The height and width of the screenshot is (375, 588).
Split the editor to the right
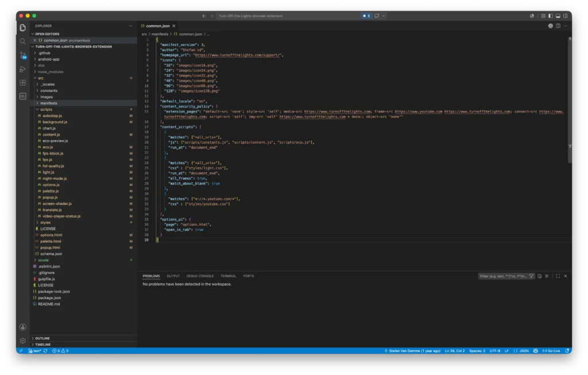(558, 26)
